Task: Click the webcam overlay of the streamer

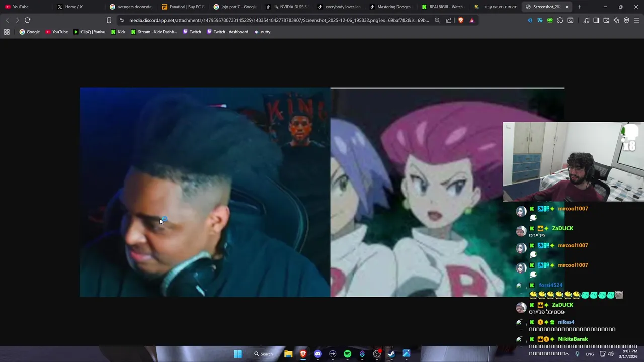Action: point(573,161)
